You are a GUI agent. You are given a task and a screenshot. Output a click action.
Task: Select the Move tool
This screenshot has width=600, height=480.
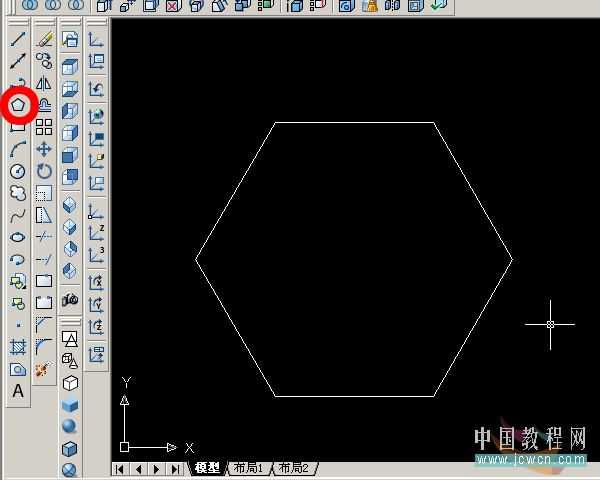tap(44, 149)
